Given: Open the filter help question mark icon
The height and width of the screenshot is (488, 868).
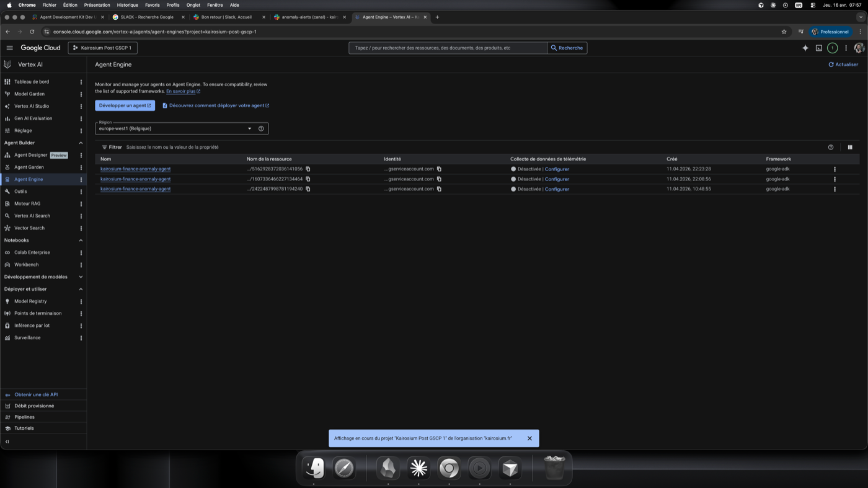Looking at the screenshot, I should click(831, 148).
